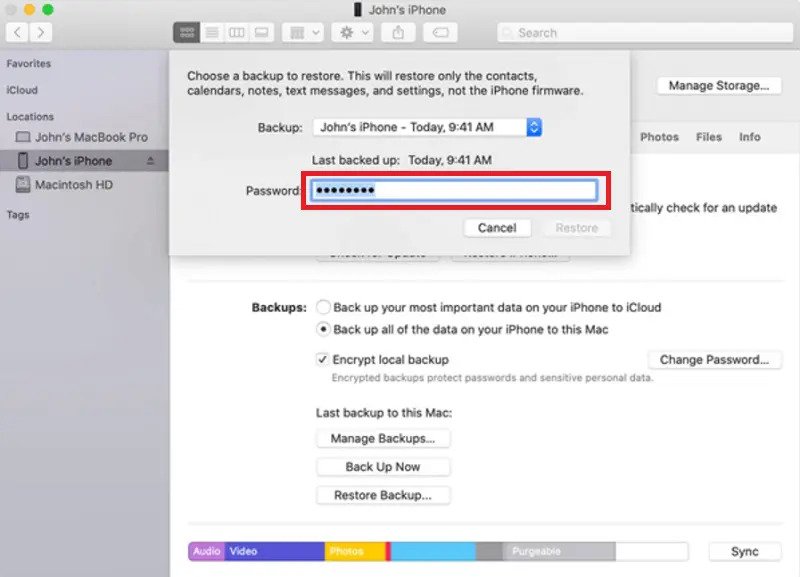Open the Backup selection dropdown
This screenshot has height=577, width=800.
click(x=427, y=127)
